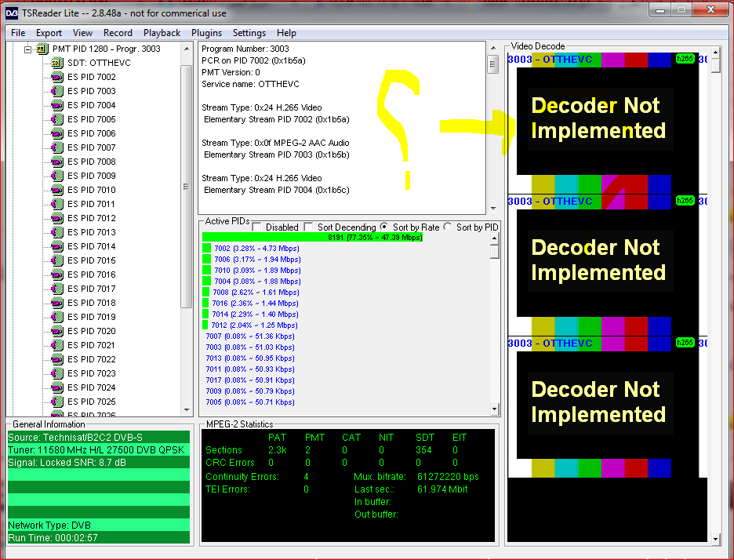Screen dimensions: 734x560
Task: Click the speaker icon next to ES PID 7009
Action: pos(56,176)
